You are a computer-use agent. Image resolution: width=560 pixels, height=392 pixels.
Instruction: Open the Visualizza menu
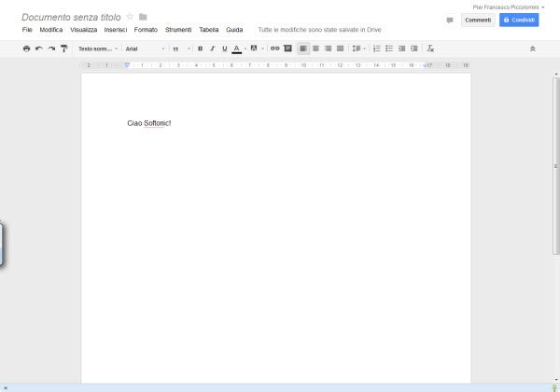84,30
